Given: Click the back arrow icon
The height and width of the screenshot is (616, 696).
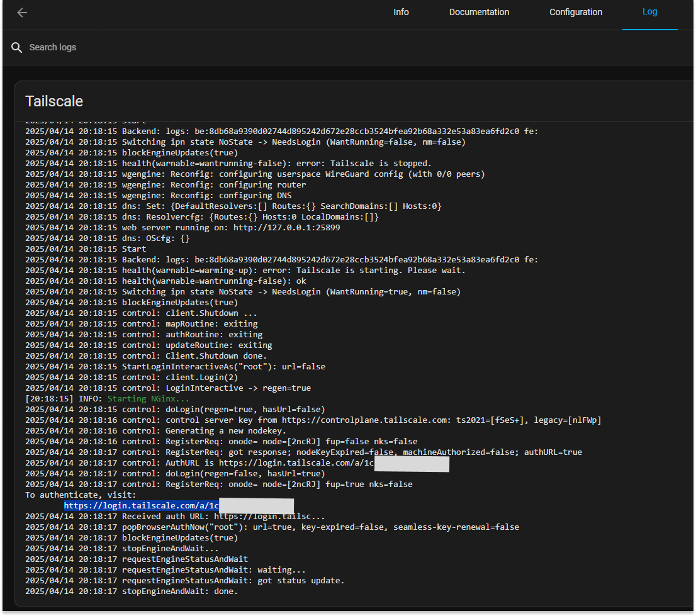Looking at the screenshot, I should (22, 13).
